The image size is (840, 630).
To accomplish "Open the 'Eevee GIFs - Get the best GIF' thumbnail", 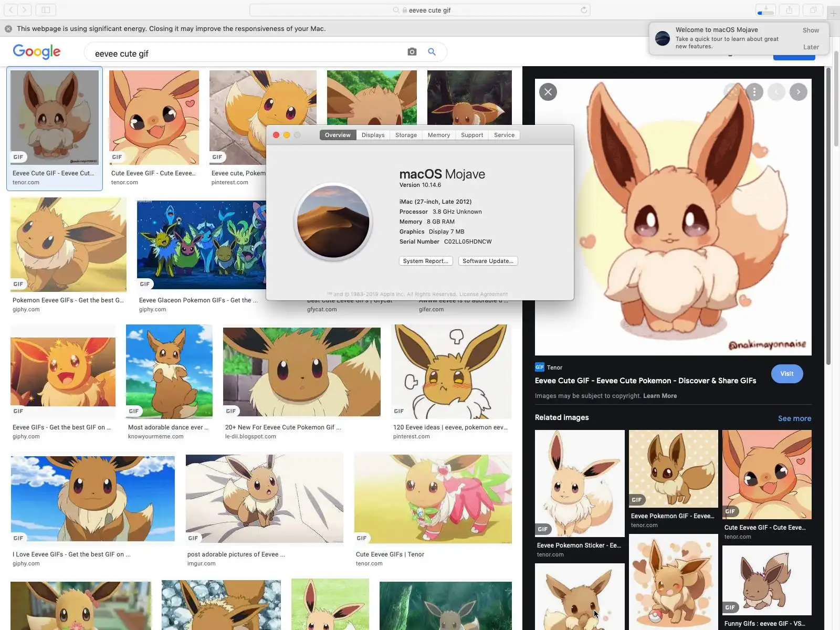I will tap(63, 372).
